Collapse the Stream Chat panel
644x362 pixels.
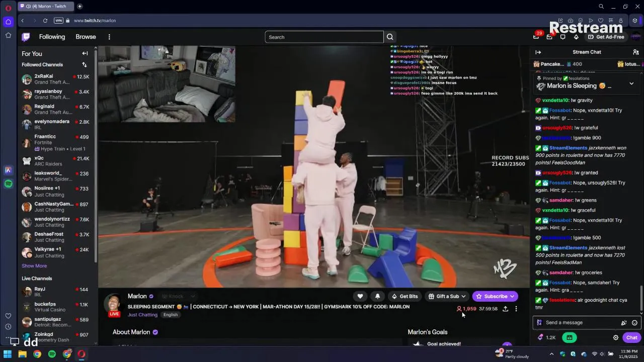click(x=538, y=52)
